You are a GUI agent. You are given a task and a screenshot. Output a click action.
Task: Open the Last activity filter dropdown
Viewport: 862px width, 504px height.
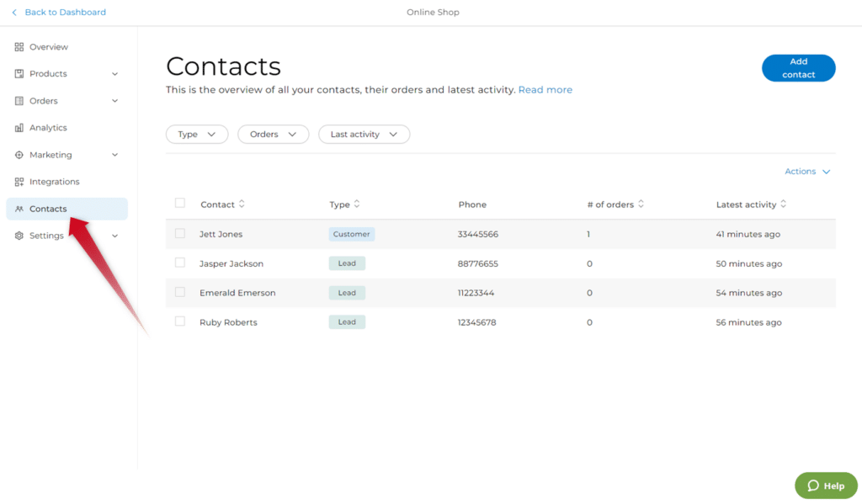tap(364, 135)
